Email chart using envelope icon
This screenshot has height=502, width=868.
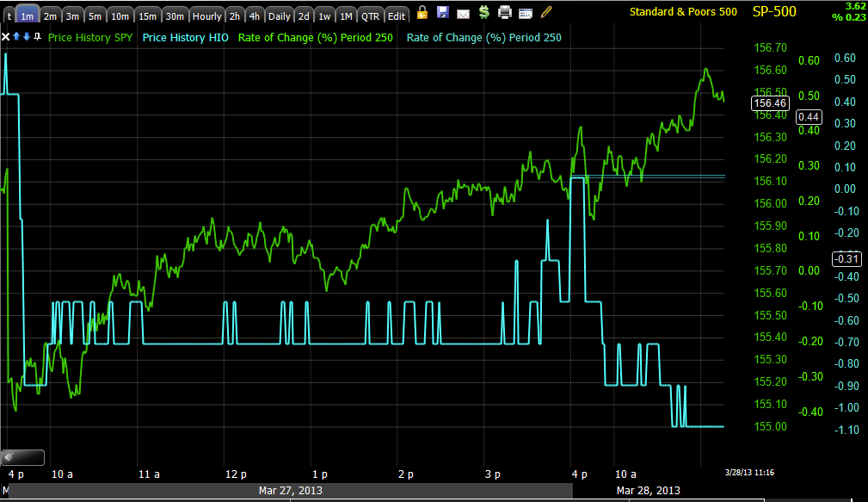(x=464, y=14)
